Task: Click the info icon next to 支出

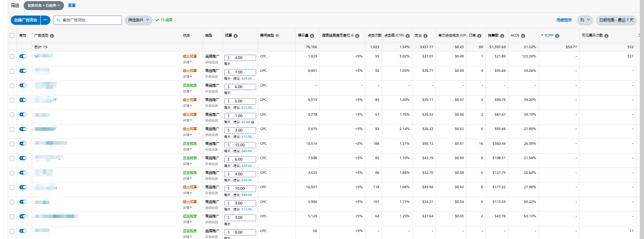Action: [425, 36]
